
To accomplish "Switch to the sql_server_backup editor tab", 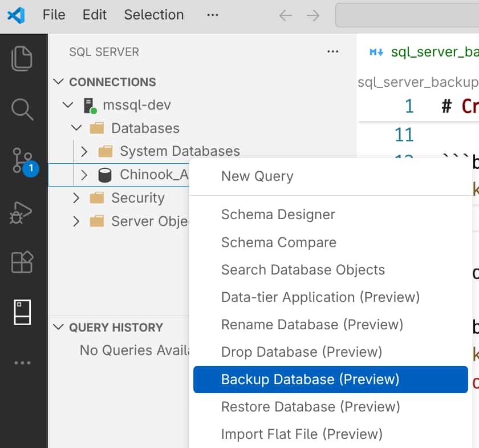I will click(433, 51).
